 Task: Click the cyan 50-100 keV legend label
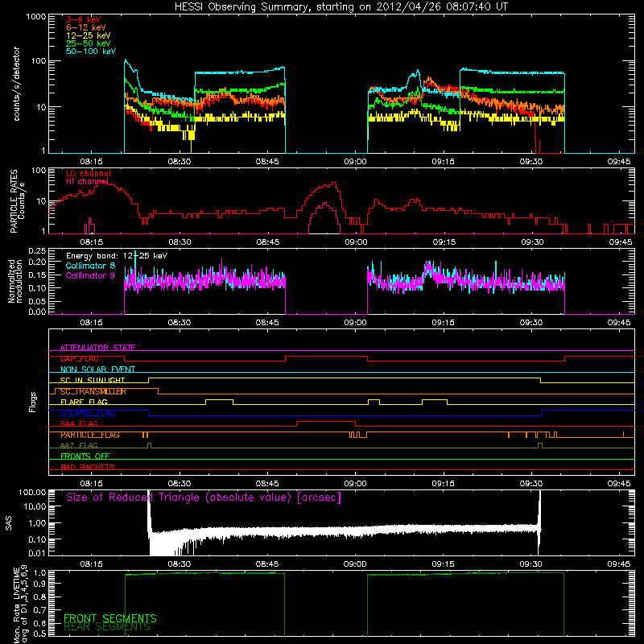coord(91,52)
